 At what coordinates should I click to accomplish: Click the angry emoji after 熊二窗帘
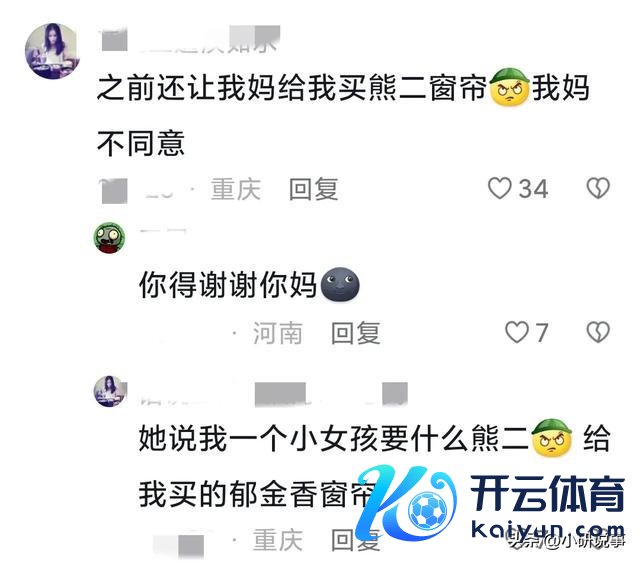point(509,87)
